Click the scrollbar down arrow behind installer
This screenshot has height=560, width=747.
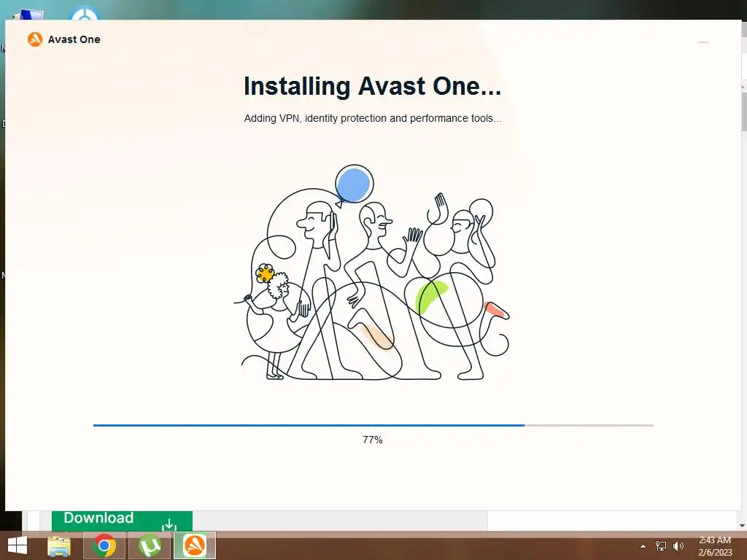point(743,526)
